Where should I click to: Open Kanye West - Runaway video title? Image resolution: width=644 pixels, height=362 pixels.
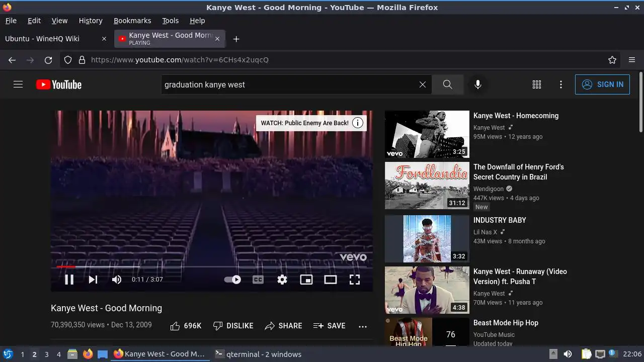pyautogui.click(x=520, y=277)
